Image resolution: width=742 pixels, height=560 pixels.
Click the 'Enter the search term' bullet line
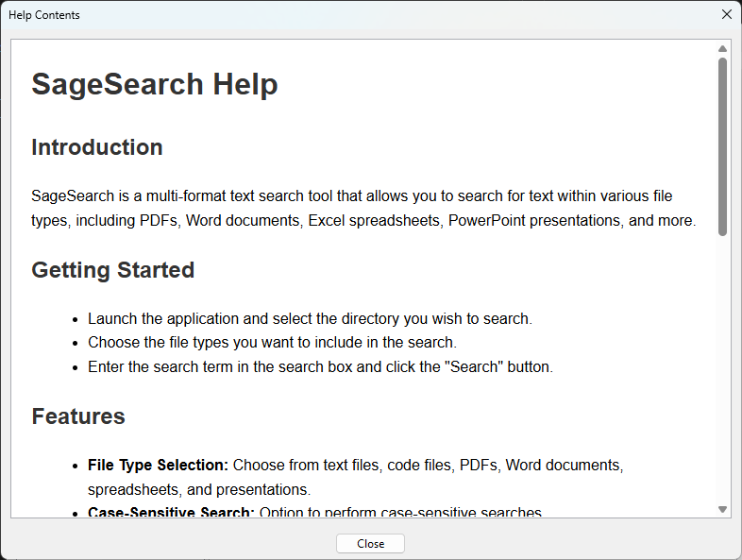320,367
